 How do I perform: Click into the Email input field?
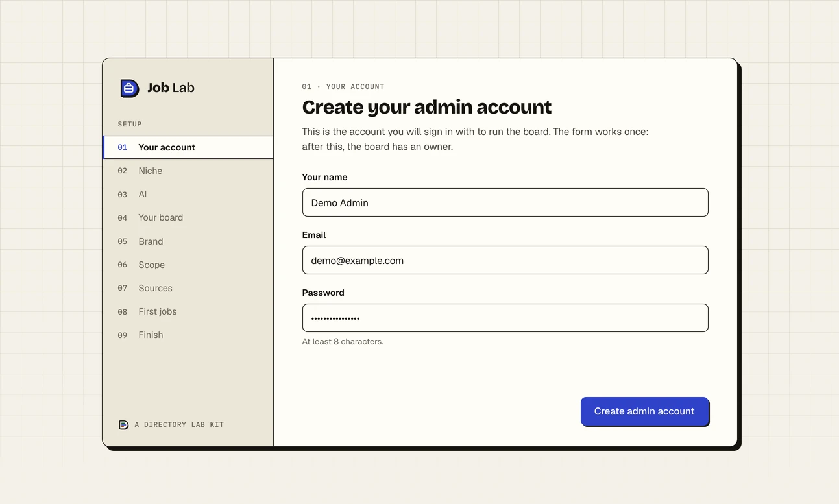coord(505,260)
